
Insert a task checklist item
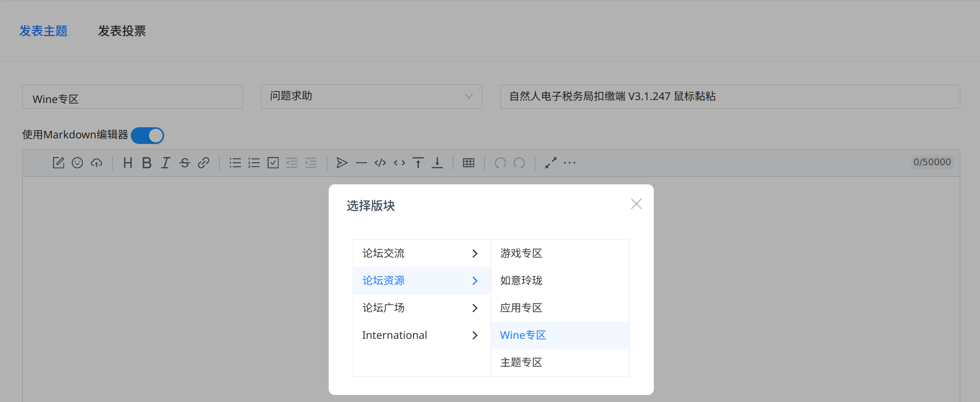coord(273,163)
